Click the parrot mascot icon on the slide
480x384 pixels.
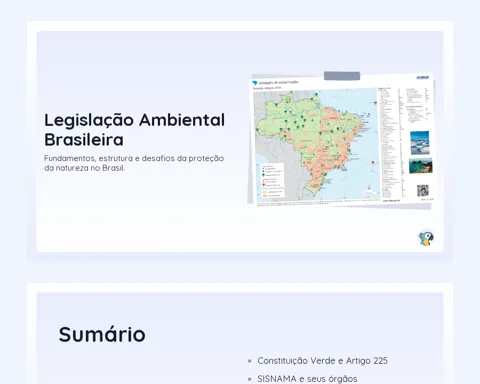(426, 238)
